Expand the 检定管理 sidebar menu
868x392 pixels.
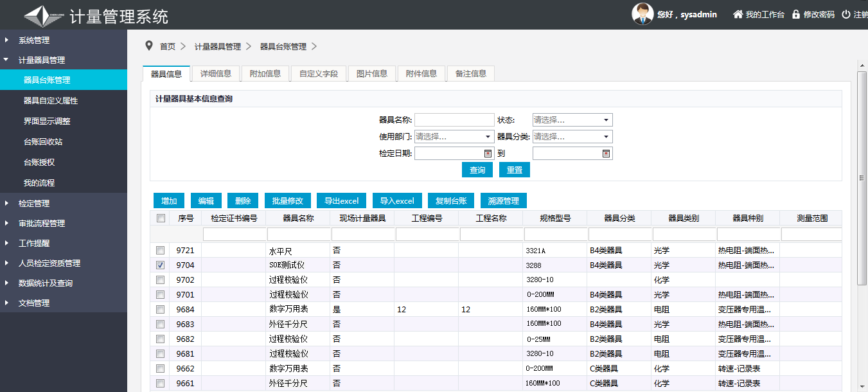click(x=34, y=204)
